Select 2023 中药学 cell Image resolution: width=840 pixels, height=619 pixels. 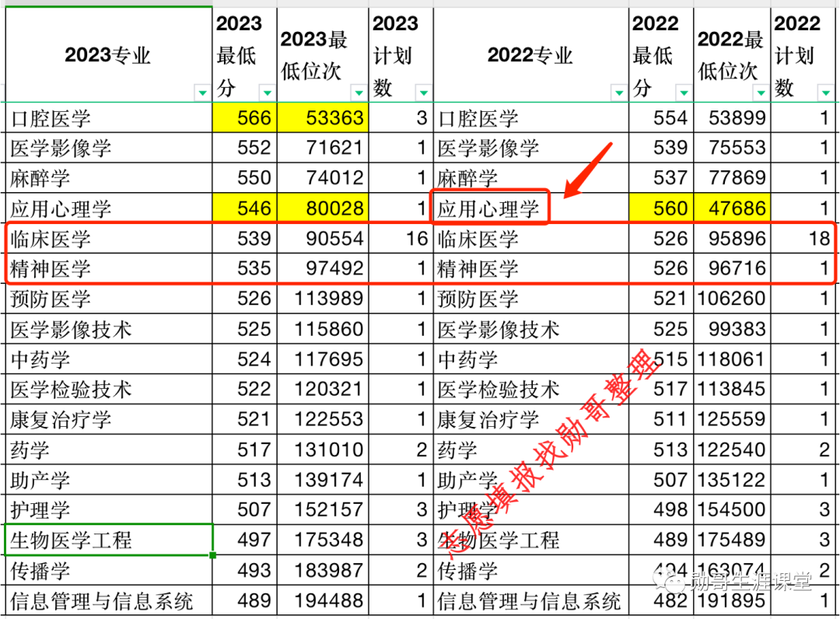pos(109,358)
